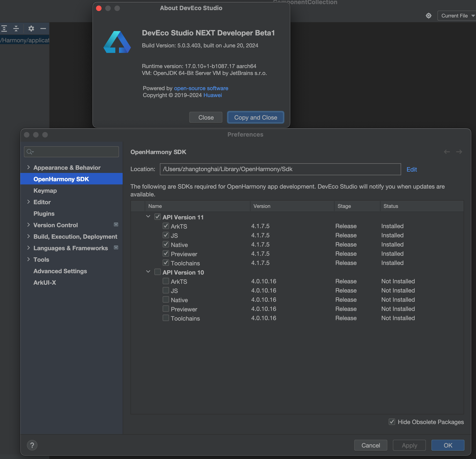Click the help question mark button
Viewport: 476px width, 459px height.
tap(32, 445)
